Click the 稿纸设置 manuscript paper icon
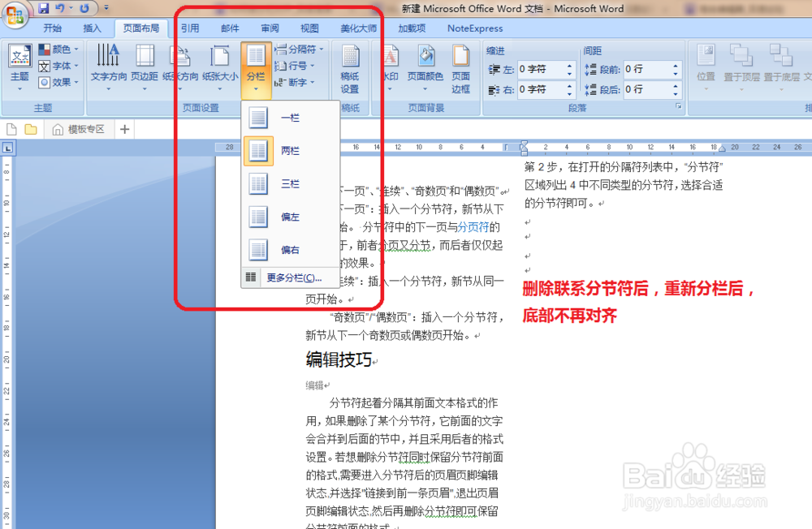Screen dimensions: 812x529 coord(350,56)
